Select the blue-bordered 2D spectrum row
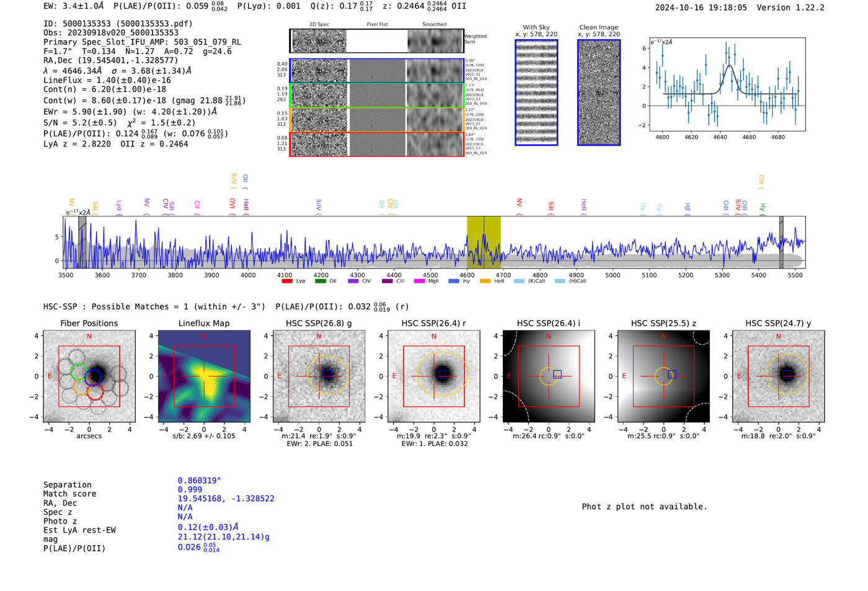868x591 pixels. 376,71
